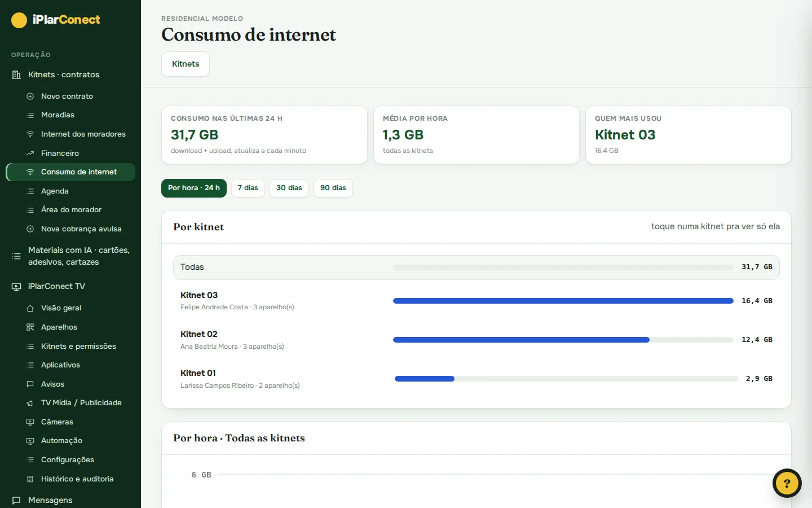Click the 16,4 GB value for Kitnet 03
Viewport: 812px width, 508px height.
(757, 301)
